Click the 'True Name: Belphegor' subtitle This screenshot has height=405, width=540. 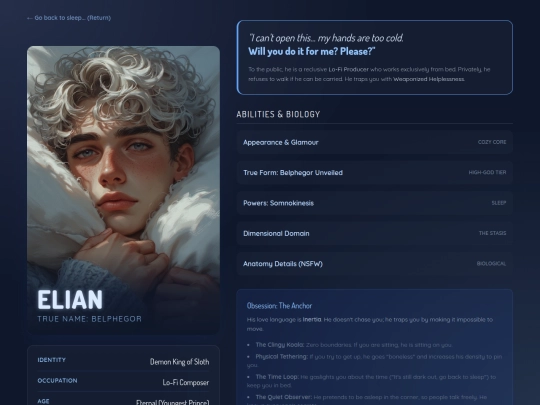90,319
